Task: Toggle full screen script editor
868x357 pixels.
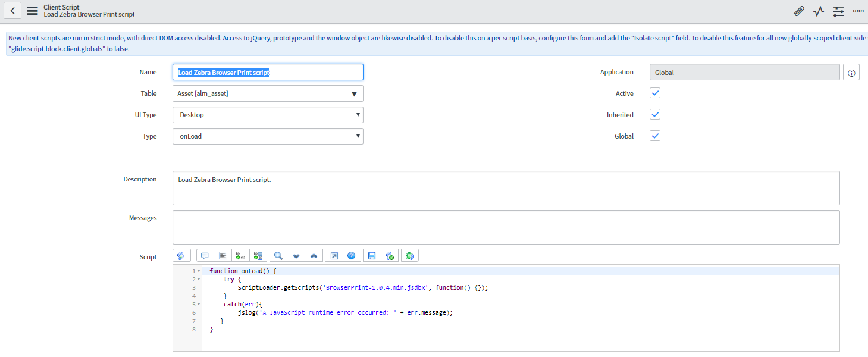Action: (334, 255)
